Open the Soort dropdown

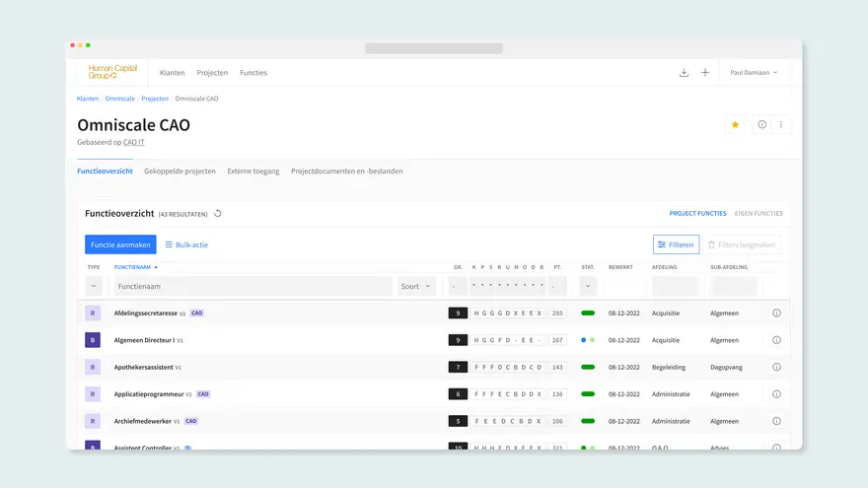click(x=415, y=286)
